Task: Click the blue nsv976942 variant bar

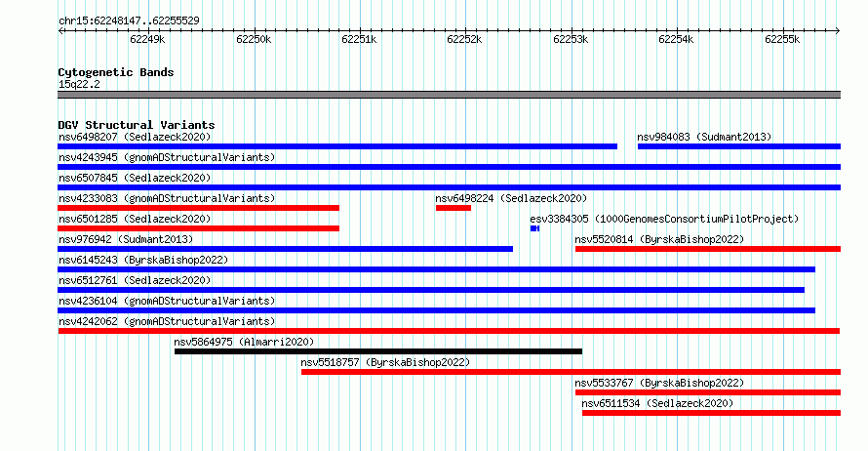Action: [285, 249]
